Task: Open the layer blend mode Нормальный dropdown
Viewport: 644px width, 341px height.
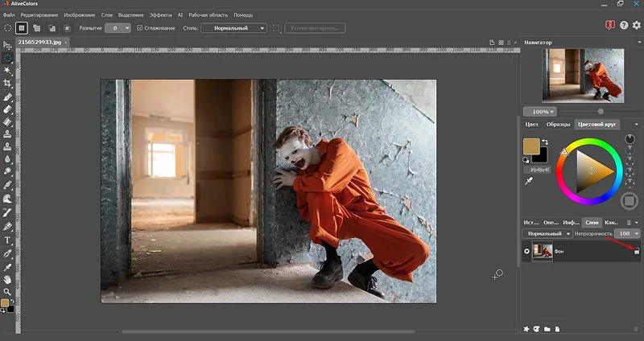Action: (x=547, y=233)
